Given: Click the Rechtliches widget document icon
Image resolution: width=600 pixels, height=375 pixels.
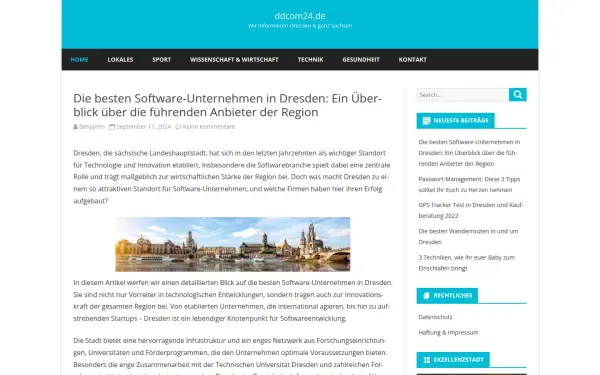Looking at the screenshot, I should [x=426, y=295].
